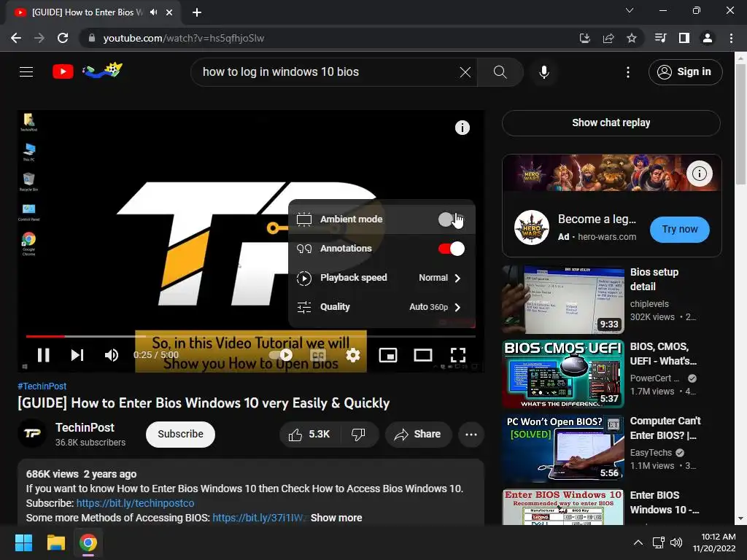Open the bit.ly/techinpostco link
This screenshot has width=747, height=560.
[135, 503]
